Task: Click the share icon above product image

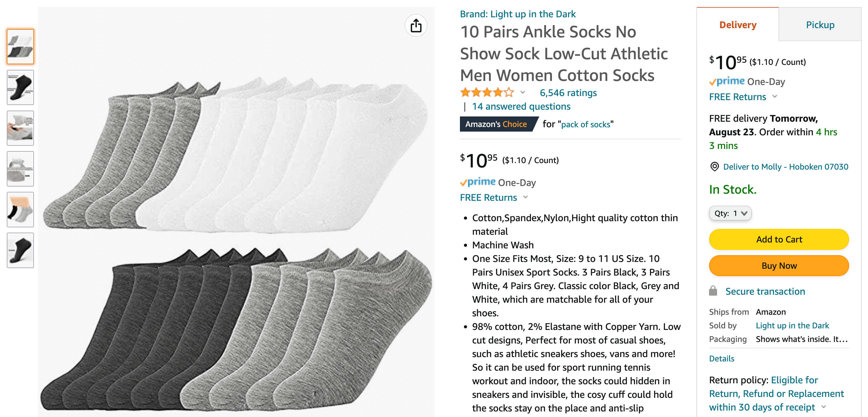Action: coord(416,25)
